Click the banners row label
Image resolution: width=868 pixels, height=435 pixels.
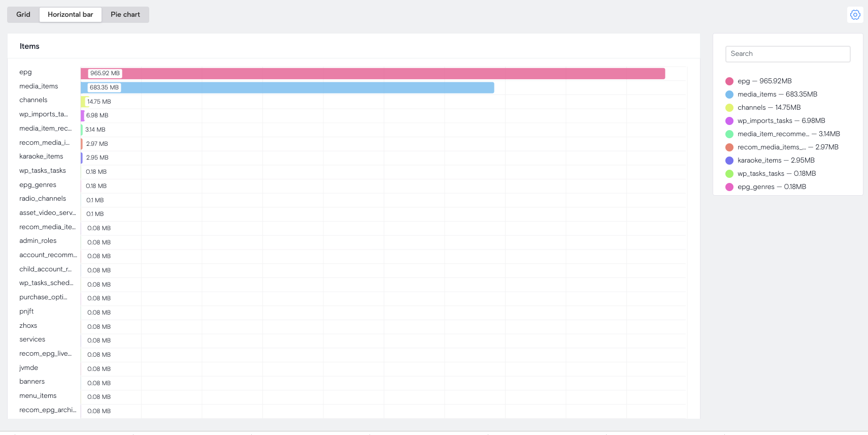32,382
